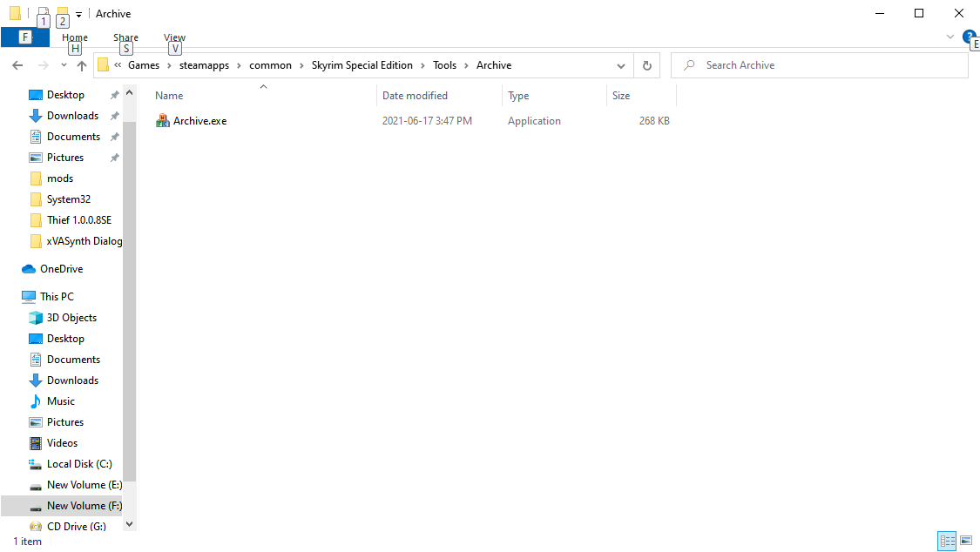The height and width of the screenshot is (552, 980).
Task: Click the Skyrim Special Edition breadcrumb
Action: (x=362, y=65)
